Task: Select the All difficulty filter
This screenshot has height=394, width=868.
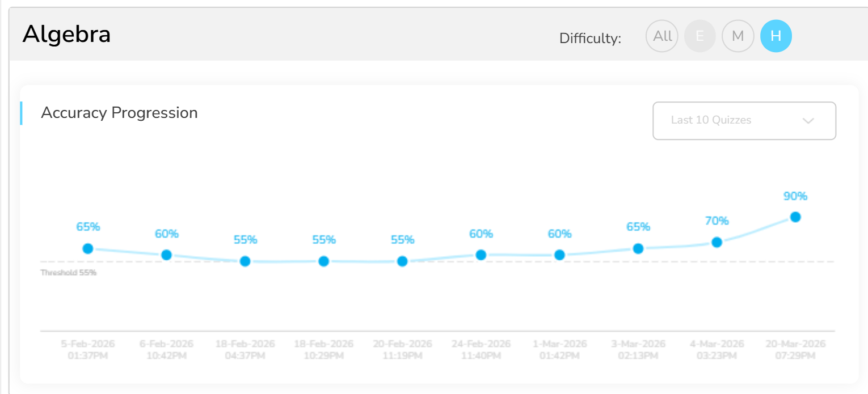Action: click(662, 36)
